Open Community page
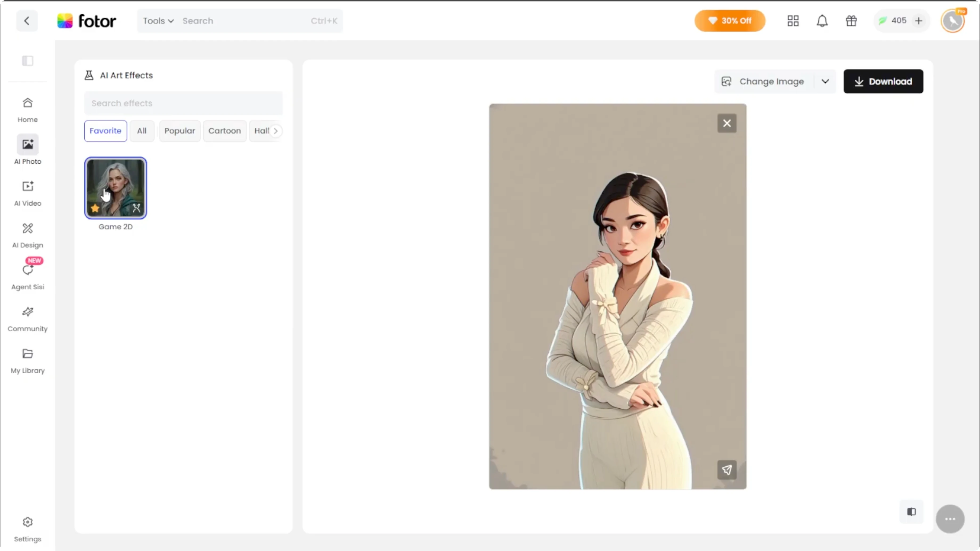Screen dimensions: 980x551 coord(27,319)
